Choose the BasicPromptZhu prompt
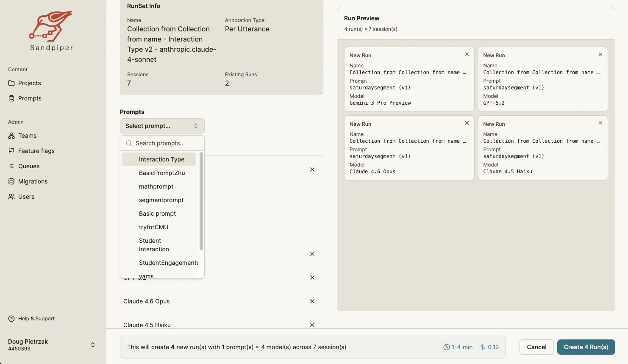The height and width of the screenshot is (364, 628). pyautogui.click(x=159, y=173)
